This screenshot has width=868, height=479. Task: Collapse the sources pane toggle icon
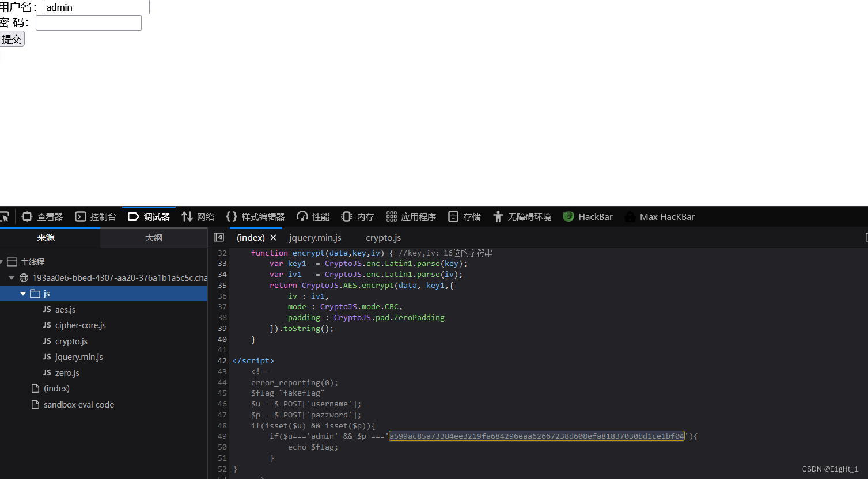219,237
